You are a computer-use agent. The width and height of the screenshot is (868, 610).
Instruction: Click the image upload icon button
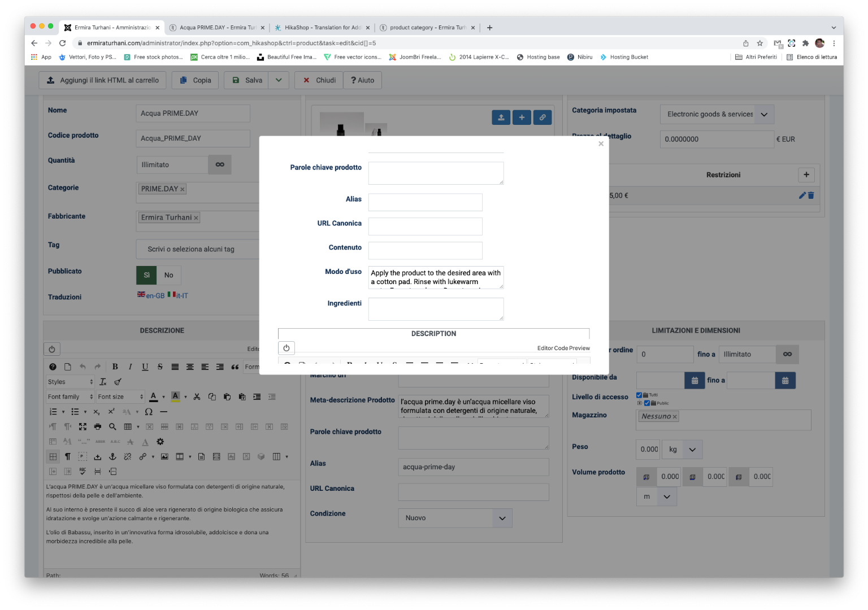501,117
